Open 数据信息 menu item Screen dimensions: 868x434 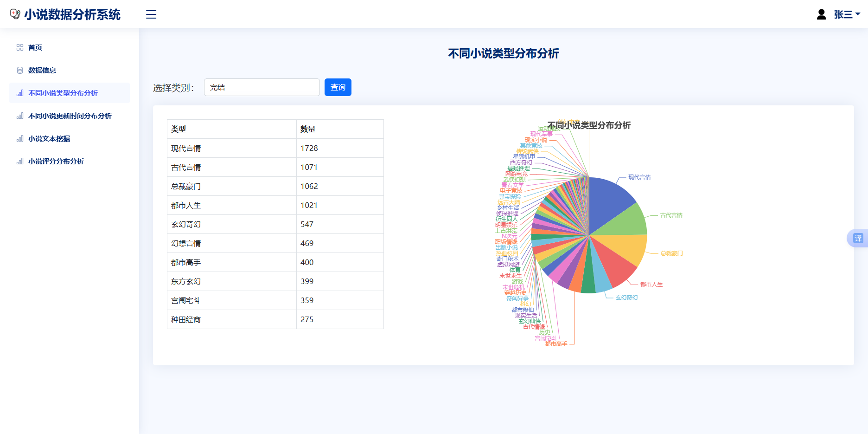point(70,70)
